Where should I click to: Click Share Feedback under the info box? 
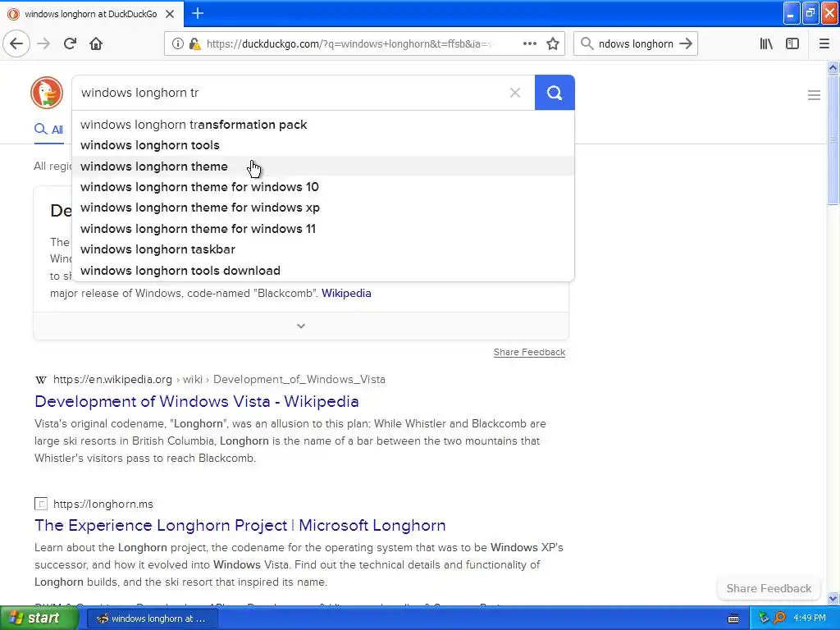(529, 352)
